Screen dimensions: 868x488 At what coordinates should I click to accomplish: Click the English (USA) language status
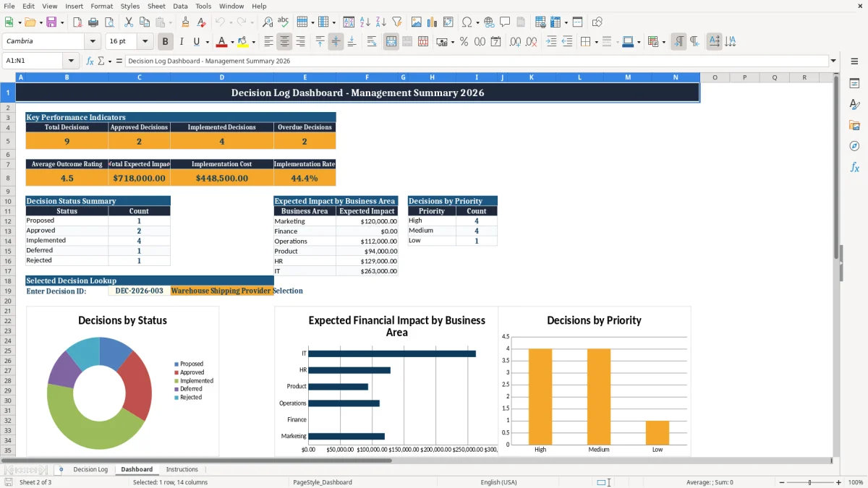(499, 482)
